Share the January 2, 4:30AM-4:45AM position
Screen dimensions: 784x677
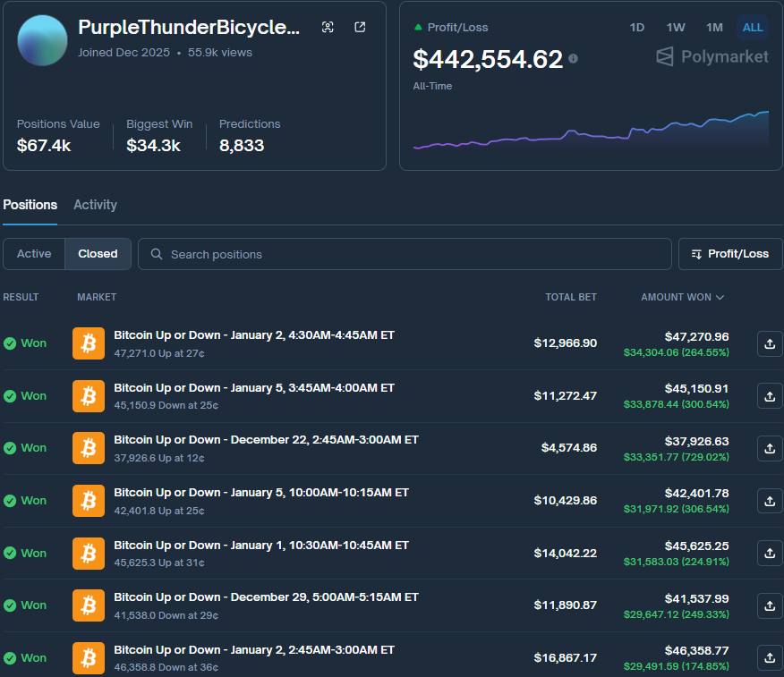point(770,343)
